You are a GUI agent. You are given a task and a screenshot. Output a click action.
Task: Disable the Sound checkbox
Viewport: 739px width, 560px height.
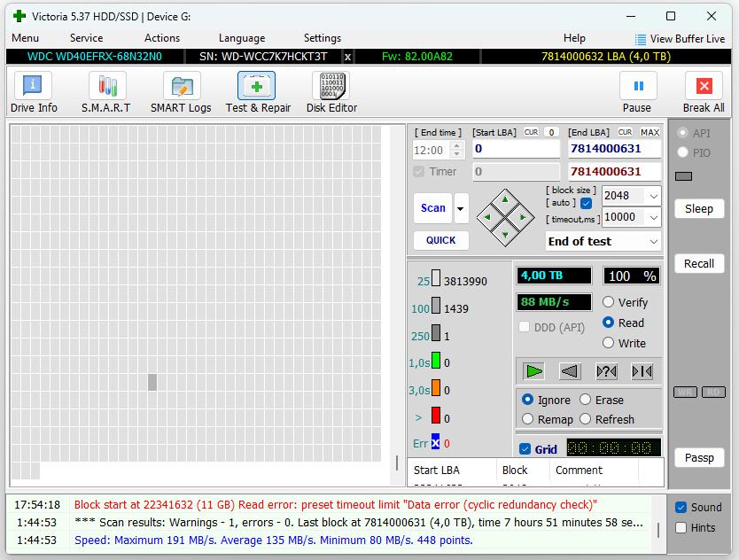click(681, 507)
